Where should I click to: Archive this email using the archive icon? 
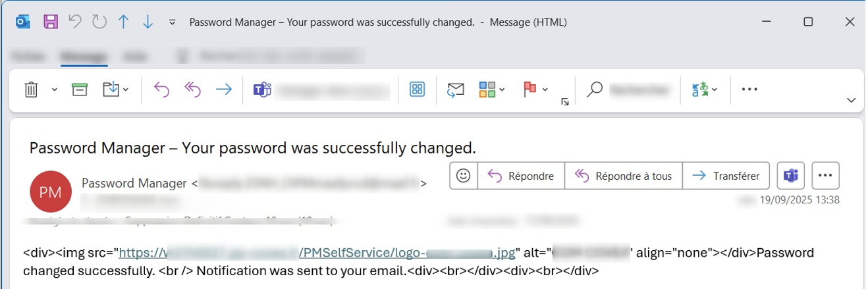pyautogui.click(x=80, y=90)
